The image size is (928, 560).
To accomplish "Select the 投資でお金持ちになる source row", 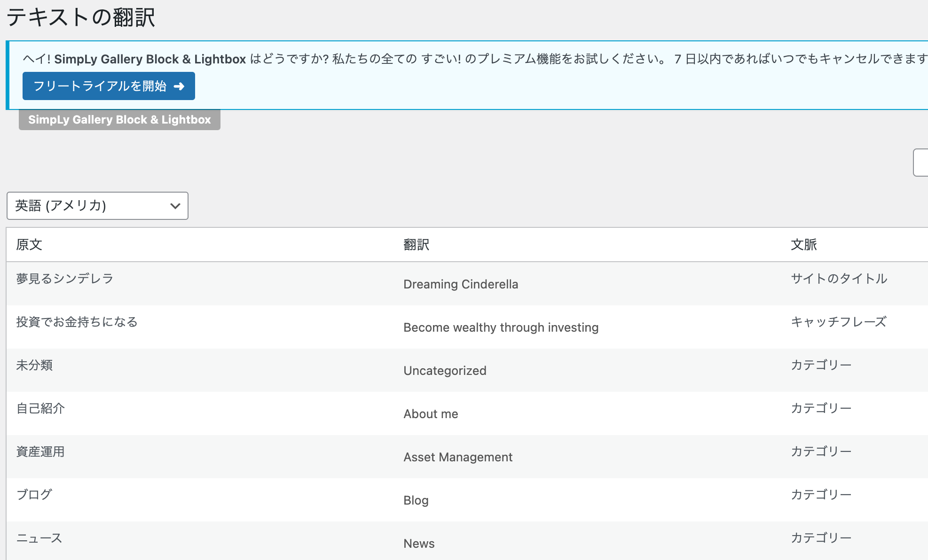I will [x=77, y=322].
